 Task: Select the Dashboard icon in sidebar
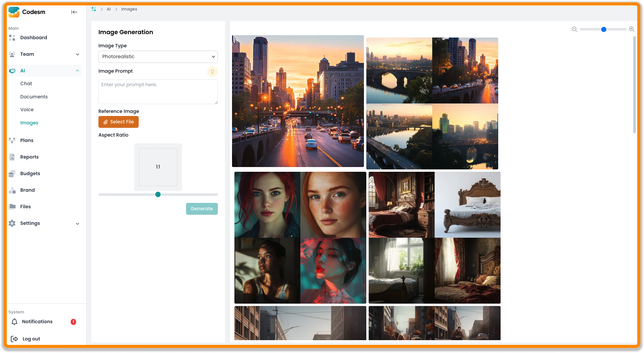[x=12, y=38]
